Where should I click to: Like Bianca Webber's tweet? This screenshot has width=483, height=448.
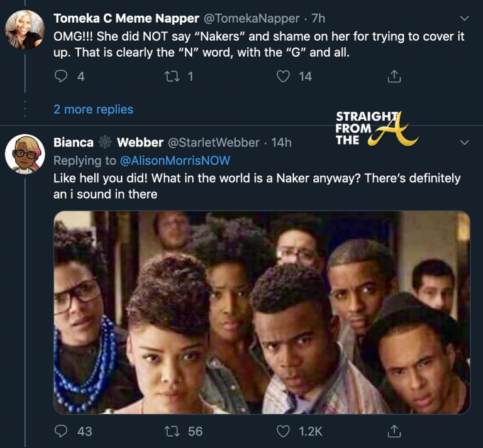(x=284, y=431)
